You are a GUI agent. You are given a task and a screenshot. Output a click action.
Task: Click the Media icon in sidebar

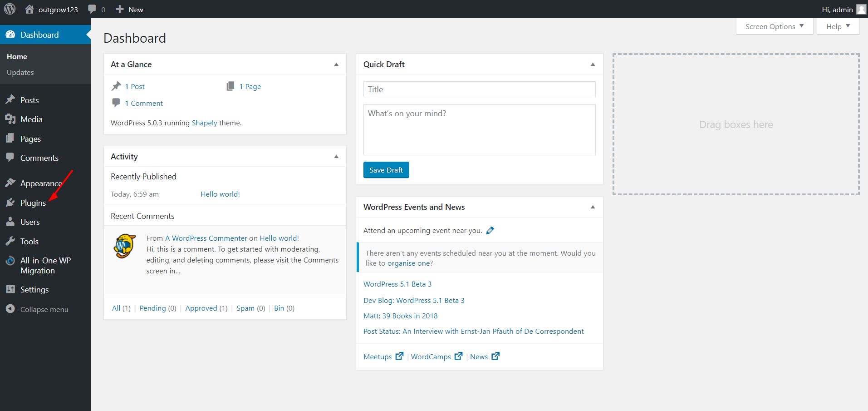pyautogui.click(x=10, y=119)
